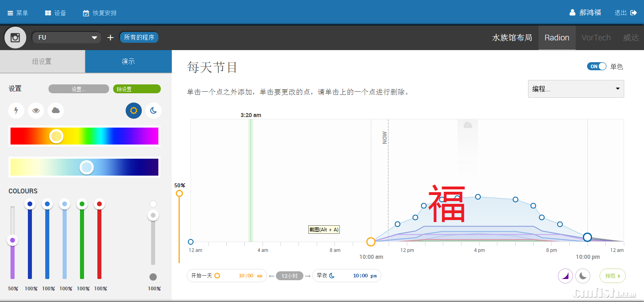
Task: Click the schedule point near 4 pm peak
Action: tap(478, 197)
